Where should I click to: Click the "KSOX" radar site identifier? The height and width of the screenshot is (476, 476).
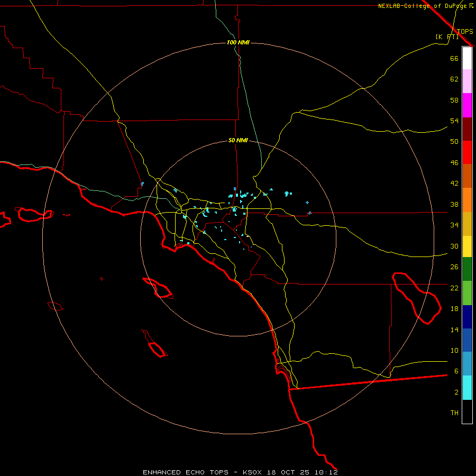252,472
